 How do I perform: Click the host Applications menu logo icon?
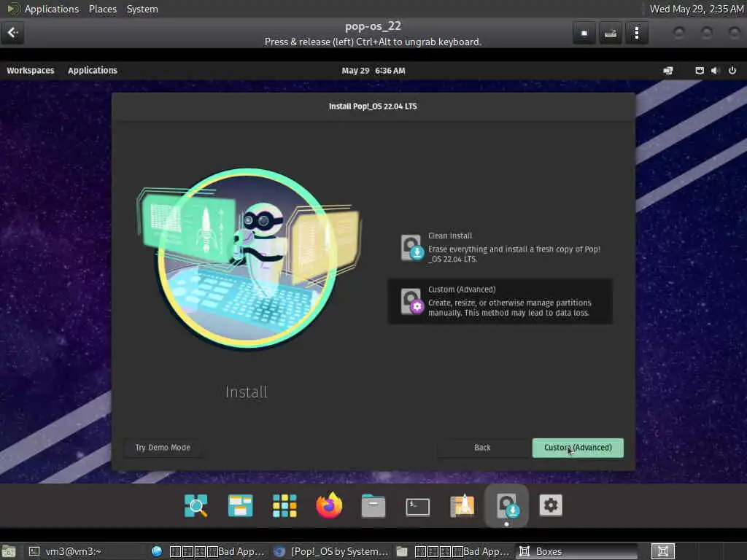coord(13,9)
